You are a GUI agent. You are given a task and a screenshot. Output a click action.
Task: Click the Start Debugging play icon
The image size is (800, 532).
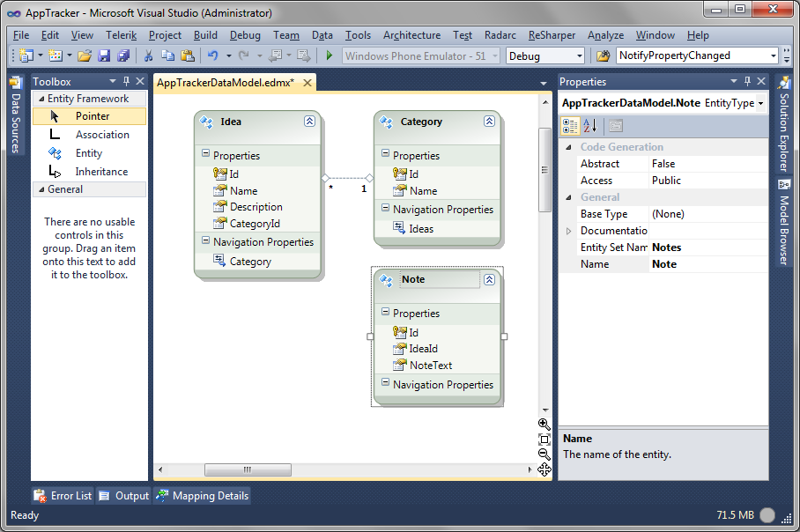coord(330,55)
